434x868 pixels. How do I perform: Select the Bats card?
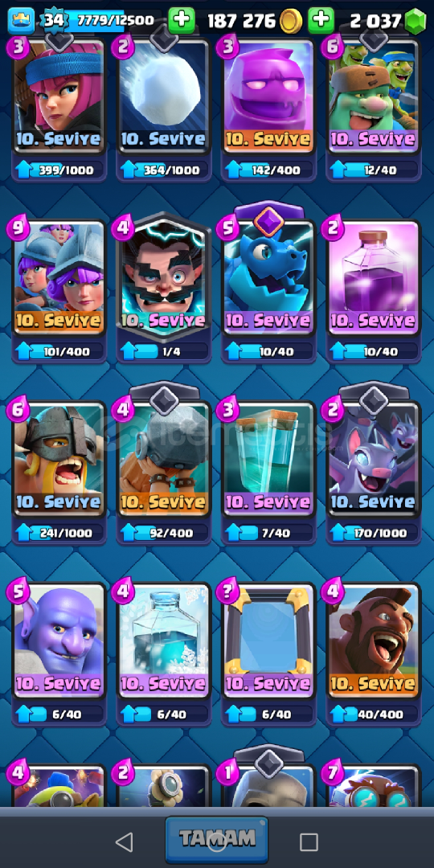(374, 458)
